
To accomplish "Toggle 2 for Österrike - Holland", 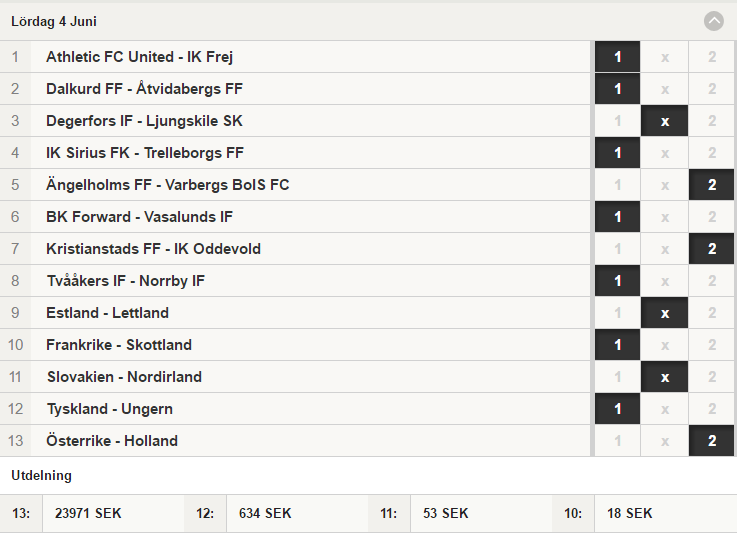I will click(712, 441).
